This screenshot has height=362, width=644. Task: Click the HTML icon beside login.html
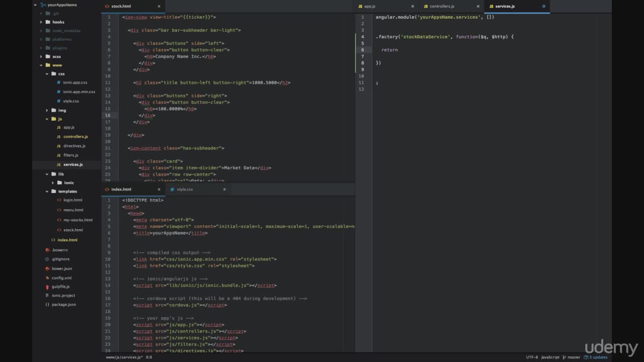tap(59, 200)
